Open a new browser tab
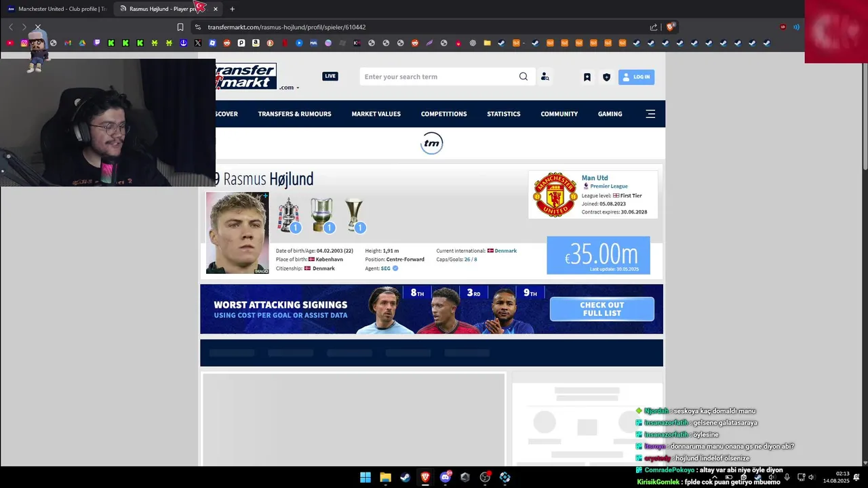The image size is (868, 488). [232, 9]
